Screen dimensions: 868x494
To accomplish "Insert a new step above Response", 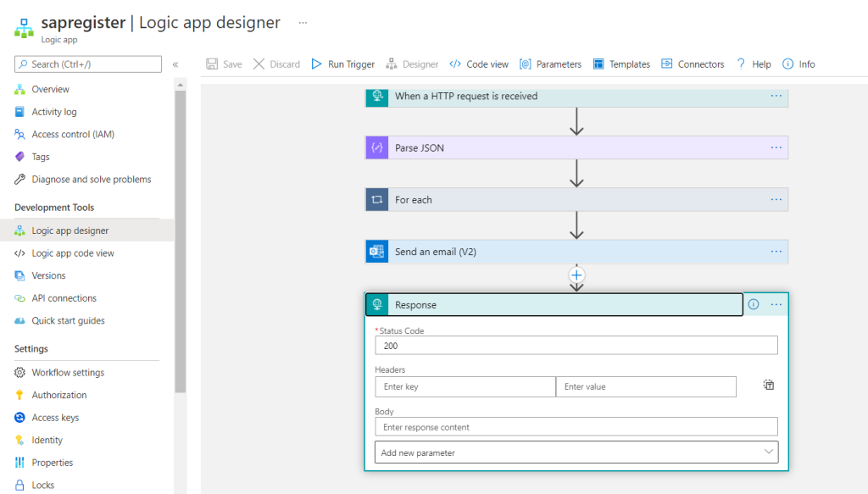I will click(576, 275).
